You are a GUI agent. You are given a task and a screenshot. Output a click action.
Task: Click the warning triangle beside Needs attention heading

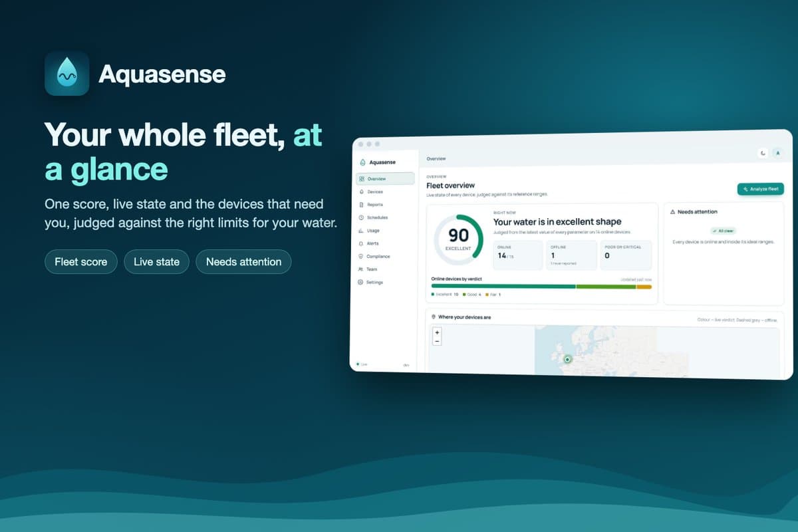point(673,211)
